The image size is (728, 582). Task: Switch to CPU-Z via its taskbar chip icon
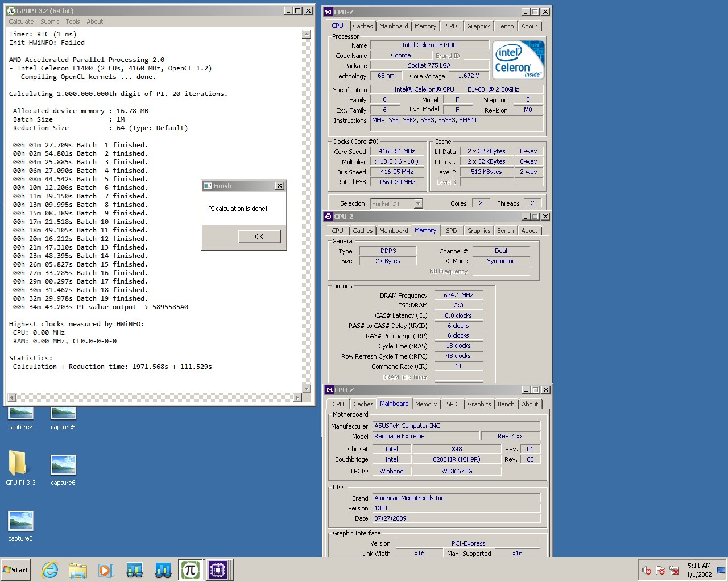coord(218,570)
